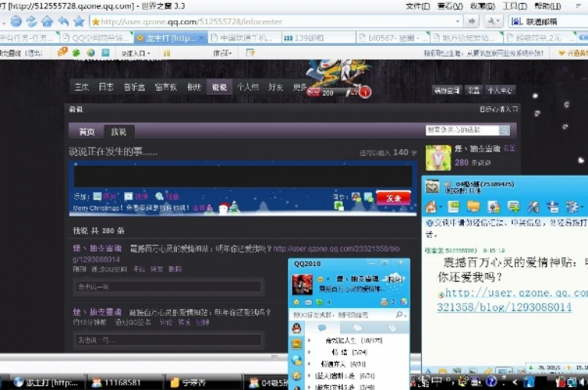This screenshot has height=390, width=588.
Task: Click the QQ2010 user avatar picture
Action: (302, 284)
